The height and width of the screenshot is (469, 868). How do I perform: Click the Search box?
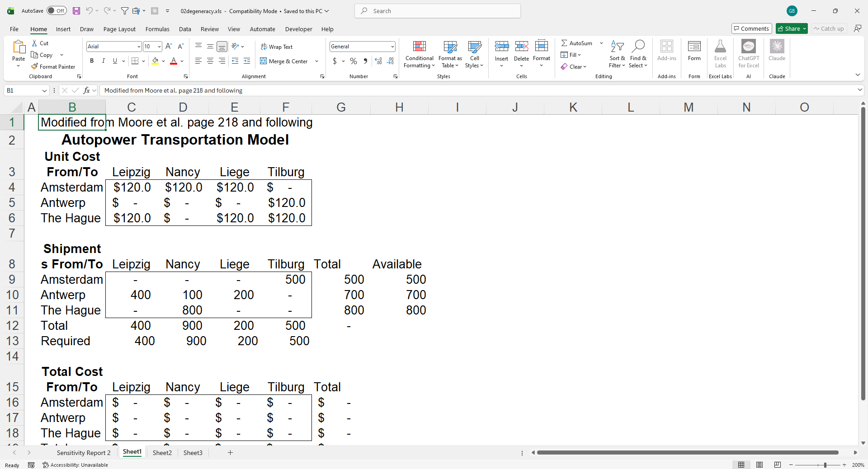(x=438, y=11)
